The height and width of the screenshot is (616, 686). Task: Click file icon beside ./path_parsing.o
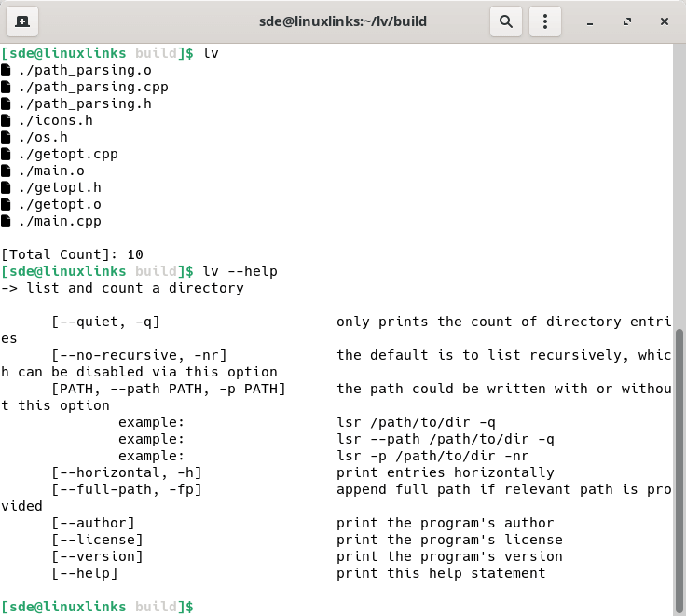[7, 70]
